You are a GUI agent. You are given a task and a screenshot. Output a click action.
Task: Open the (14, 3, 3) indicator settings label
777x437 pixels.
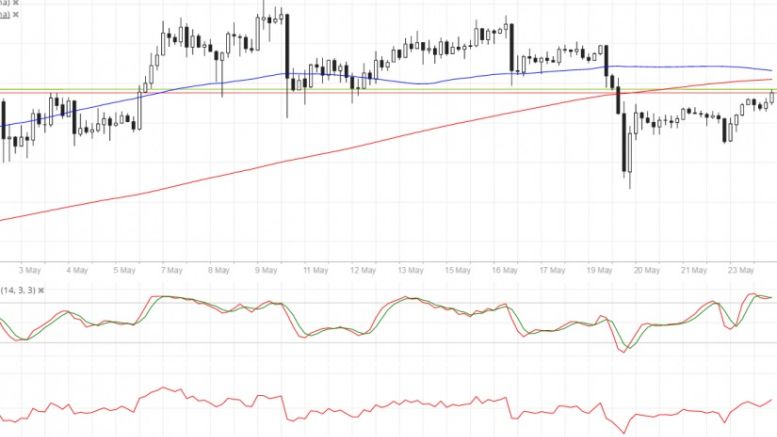point(18,290)
